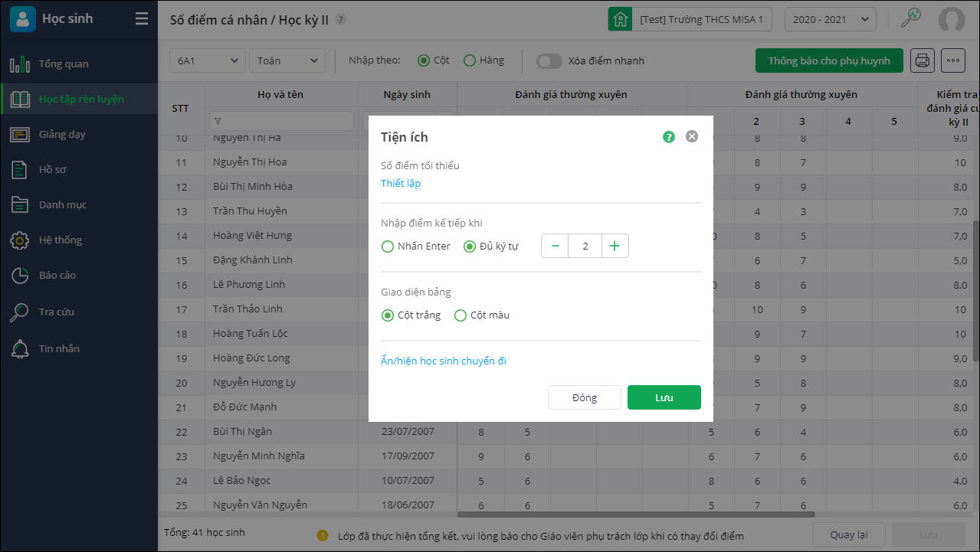This screenshot has height=552, width=980.
Task: Open the Toán subject dropdown
Action: pyautogui.click(x=287, y=60)
